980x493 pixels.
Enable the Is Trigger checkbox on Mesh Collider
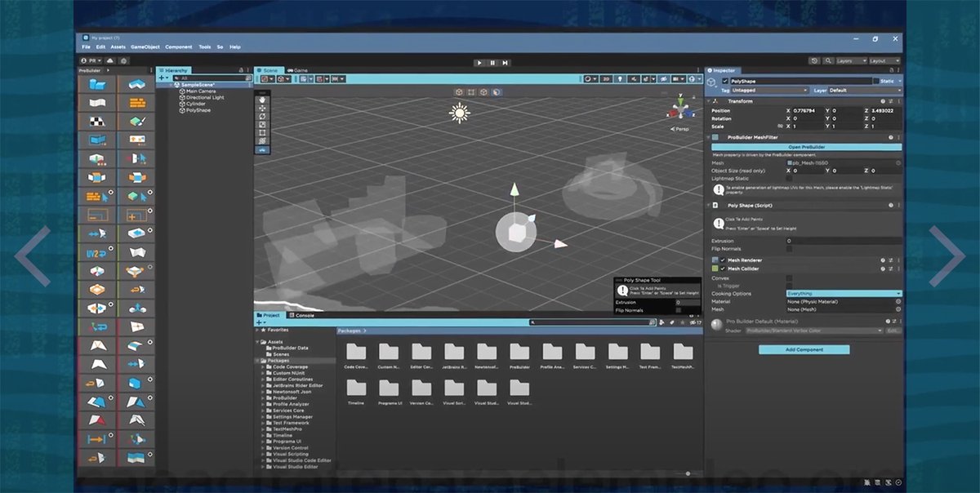pyautogui.click(x=789, y=286)
